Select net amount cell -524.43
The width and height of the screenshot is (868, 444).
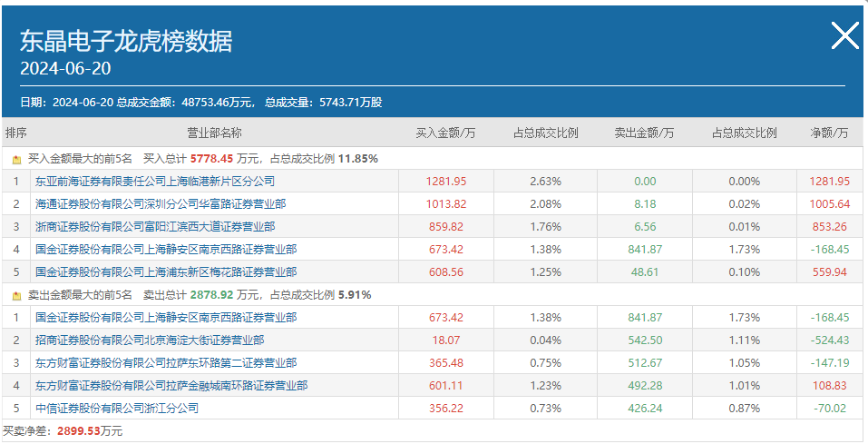(x=830, y=340)
